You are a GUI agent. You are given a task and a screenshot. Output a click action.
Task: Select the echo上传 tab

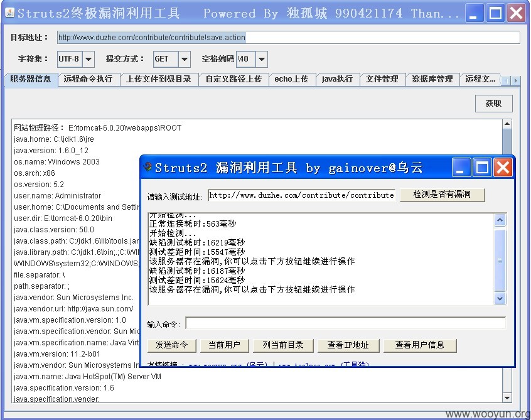tap(292, 79)
